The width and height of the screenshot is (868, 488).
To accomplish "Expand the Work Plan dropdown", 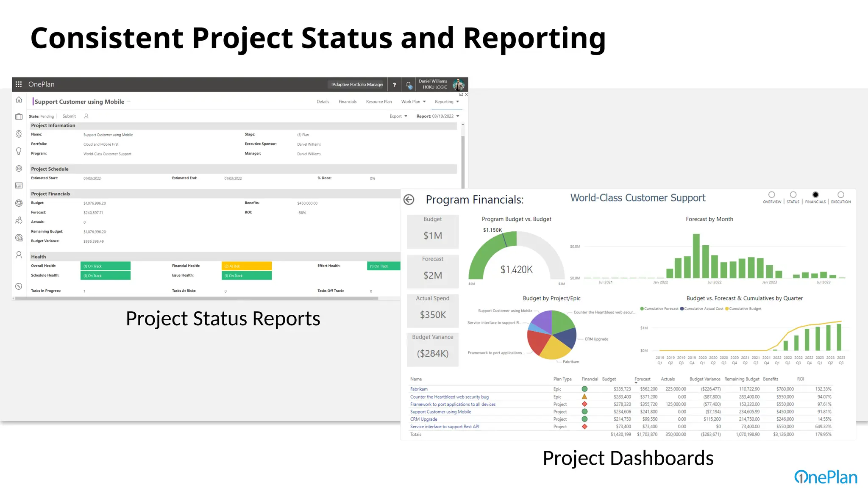I will click(414, 102).
